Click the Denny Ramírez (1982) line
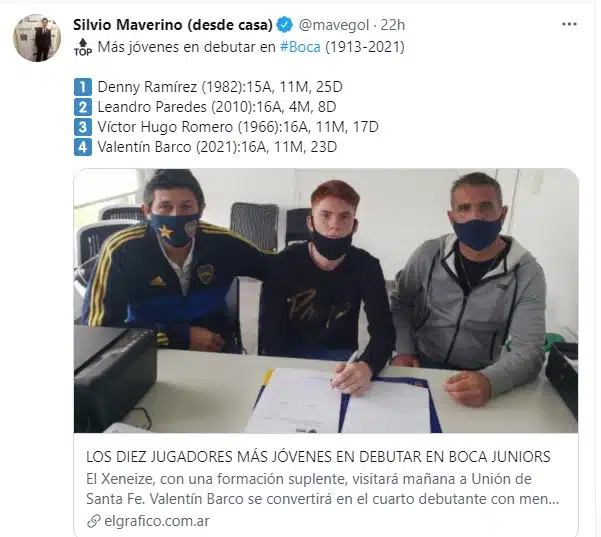This screenshot has width=601, height=537. pos(220,87)
